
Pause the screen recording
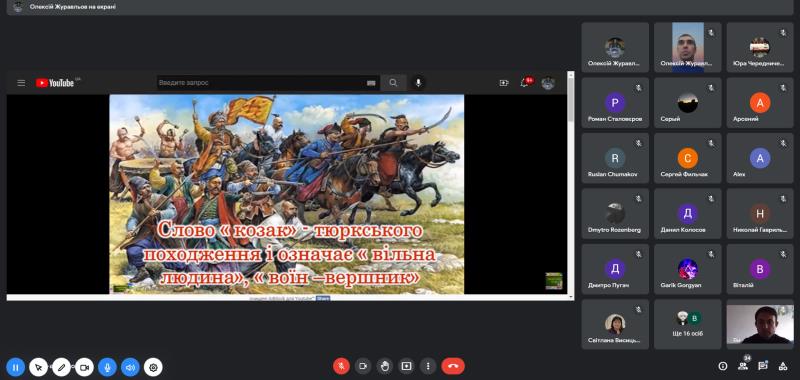coord(16,367)
